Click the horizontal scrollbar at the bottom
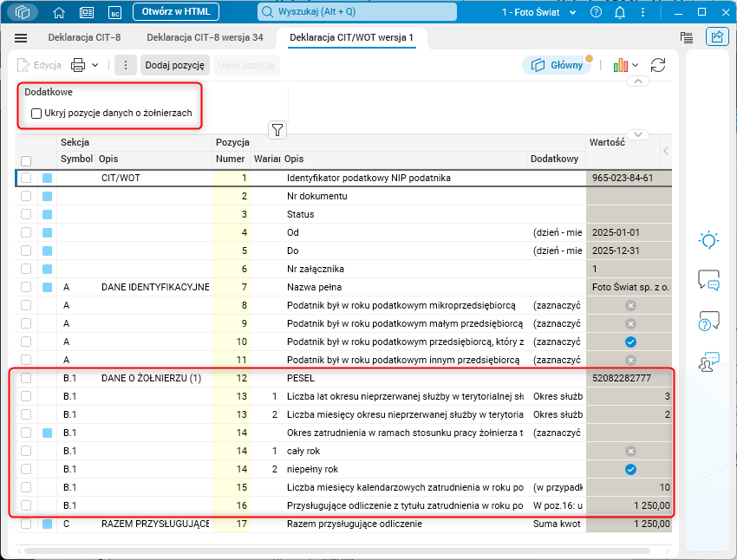The image size is (737, 560). click(337, 550)
